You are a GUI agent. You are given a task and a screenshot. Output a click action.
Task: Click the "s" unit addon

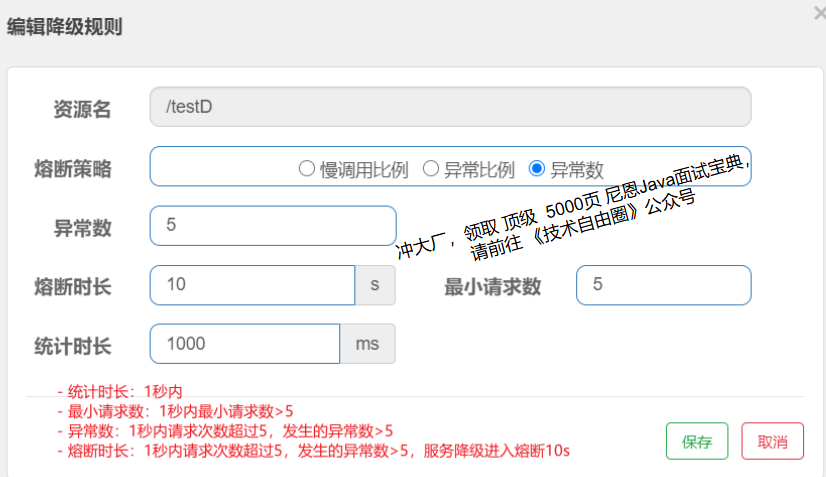[375, 285]
